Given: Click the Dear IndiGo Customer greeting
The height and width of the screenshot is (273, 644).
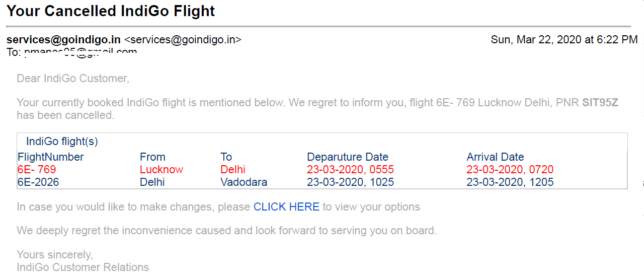Looking at the screenshot, I should pyautogui.click(x=73, y=79).
